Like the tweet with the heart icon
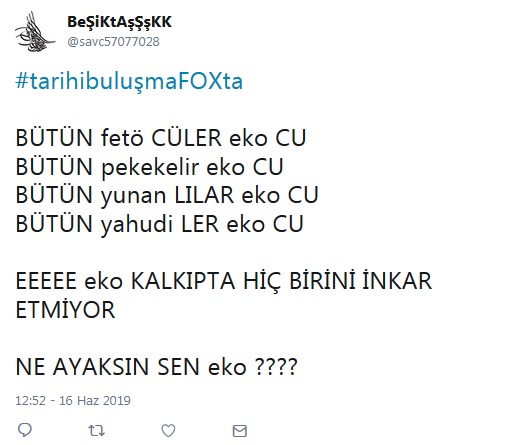 pyautogui.click(x=168, y=430)
